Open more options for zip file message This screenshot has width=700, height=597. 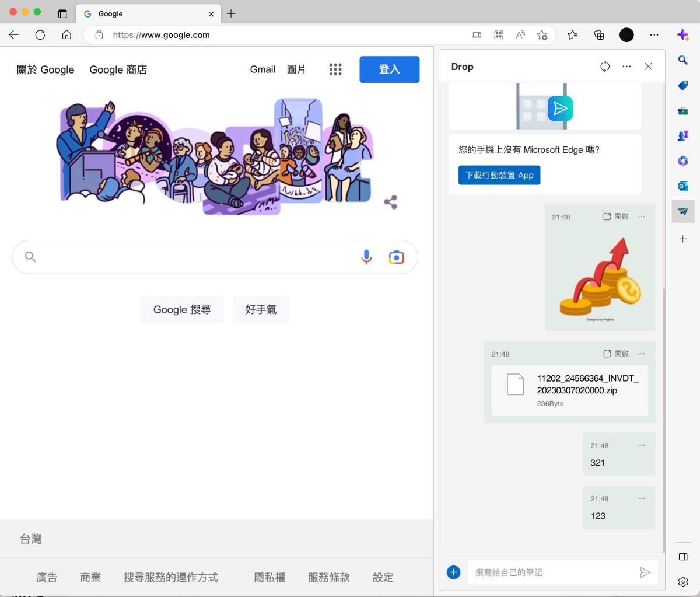642,354
